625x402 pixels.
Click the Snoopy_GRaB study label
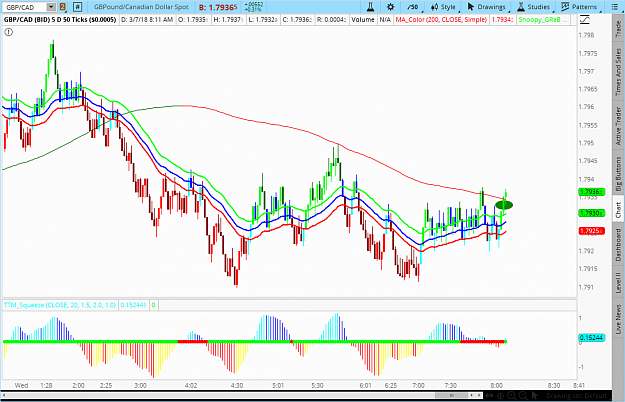pos(543,19)
